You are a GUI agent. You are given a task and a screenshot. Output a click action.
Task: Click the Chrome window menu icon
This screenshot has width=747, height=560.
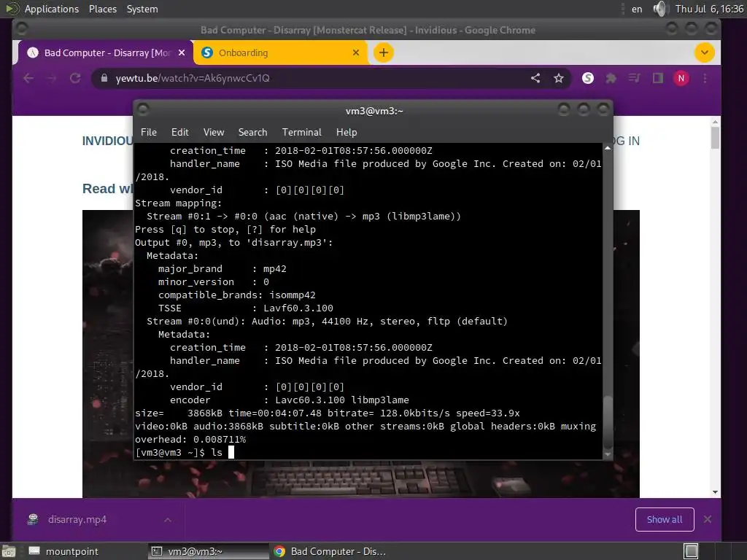(x=21, y=29)
